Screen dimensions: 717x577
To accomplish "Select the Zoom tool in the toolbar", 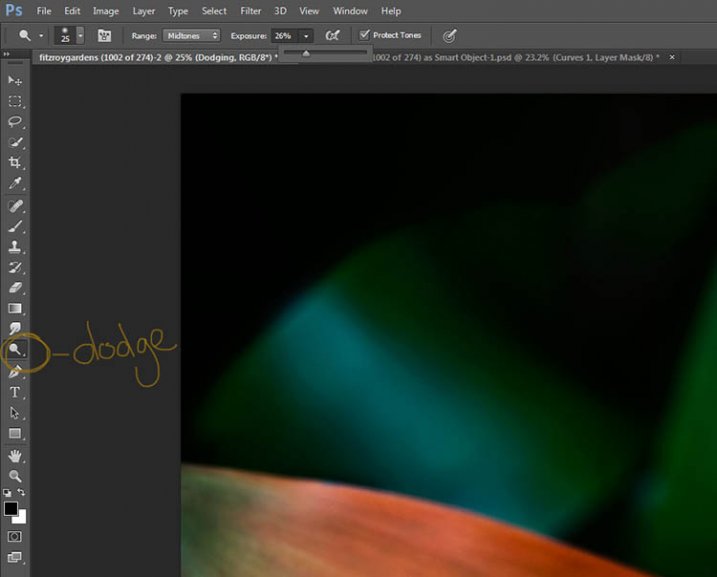I will 15,476.
